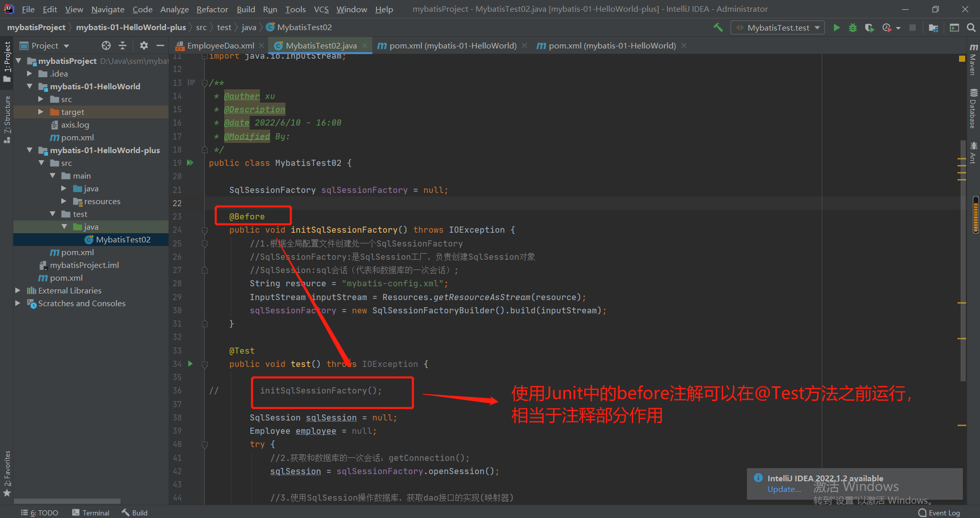Select axis.log file in tree
This screenshot has width=980, height=518.
click(x=75, y=125)
